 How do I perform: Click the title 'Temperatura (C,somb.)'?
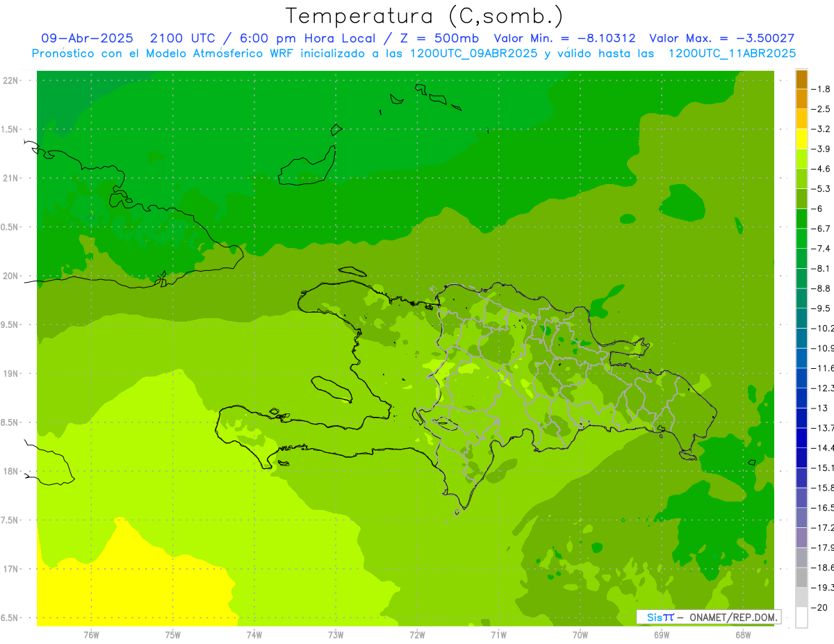(425, 16)
